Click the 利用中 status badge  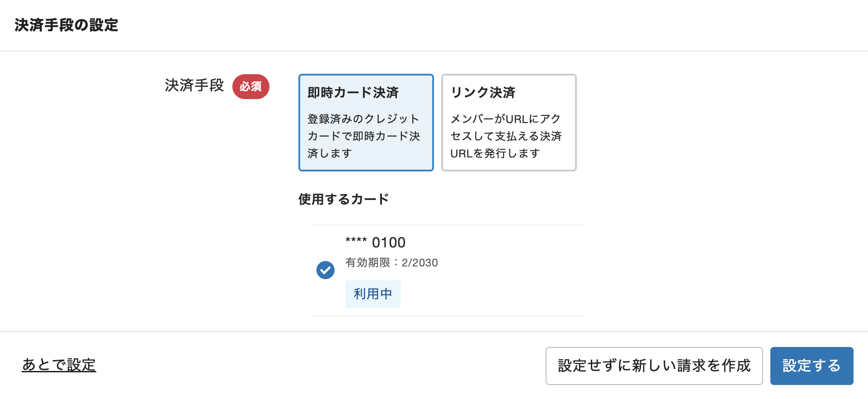pyautogui.click(x=373, y=294)
